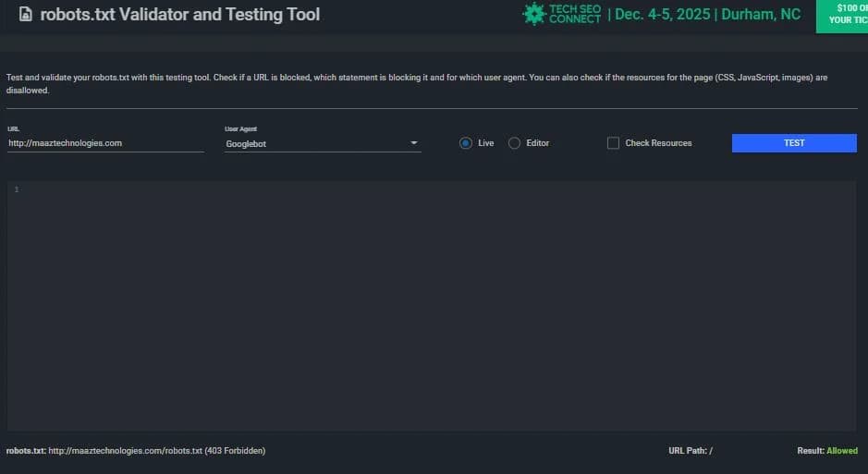The width and height of the screenshot is (868, 474).
Task: Focus the URL input field with maaztechnologies.com
Action: (105, 143)
